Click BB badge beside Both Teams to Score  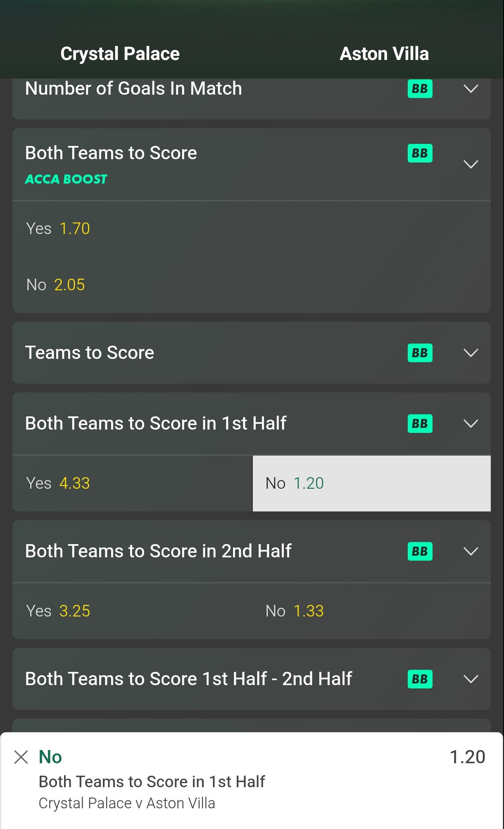420,153
